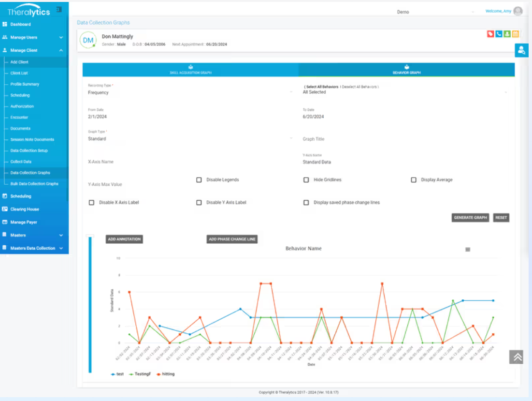The width and height of the screenshot is (532, 401).
Task: Click the Manage Users people icon
Action: point(5,37)
